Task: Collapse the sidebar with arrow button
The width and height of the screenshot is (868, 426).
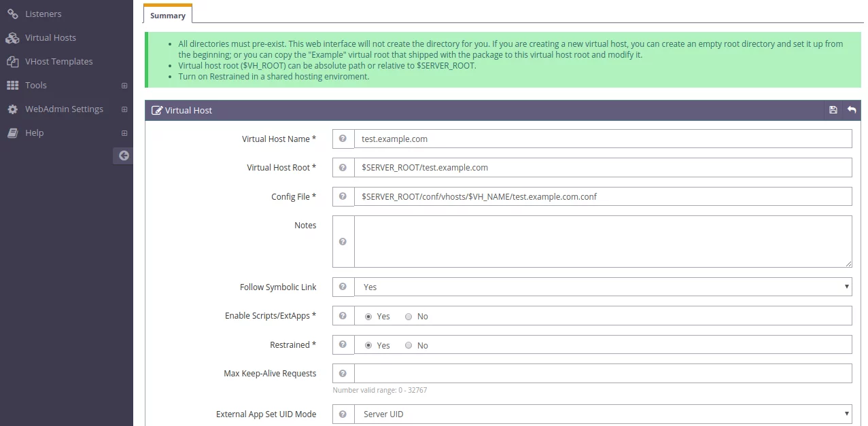Action: pos(124,156)
